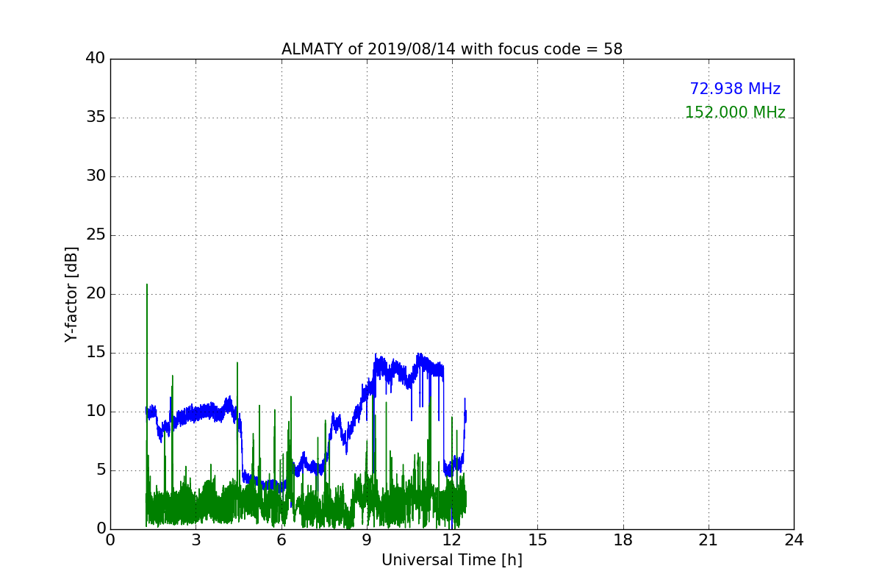Click y-axis tick value 20
This screenshot has width=882, height=588.
pos(96,294)
